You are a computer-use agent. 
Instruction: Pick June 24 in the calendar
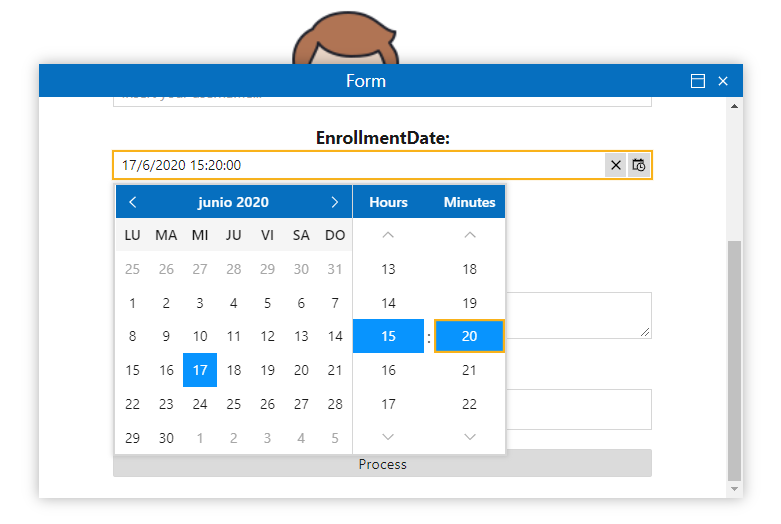(200, 404)
